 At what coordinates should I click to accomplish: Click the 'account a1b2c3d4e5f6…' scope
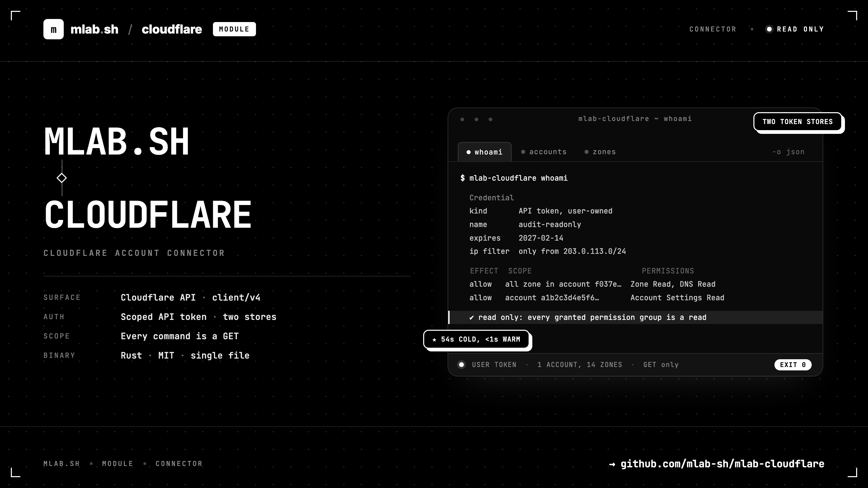(x=552, y=298)
